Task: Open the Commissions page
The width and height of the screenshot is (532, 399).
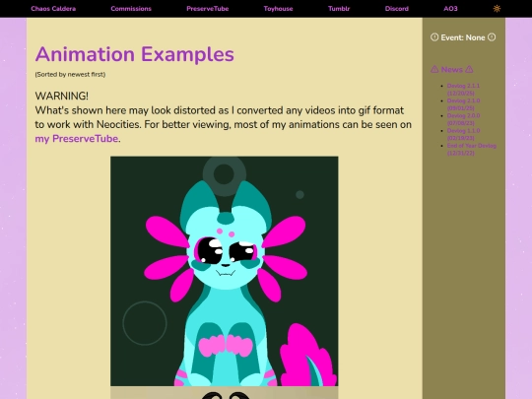Action: (x=131, y=9)
